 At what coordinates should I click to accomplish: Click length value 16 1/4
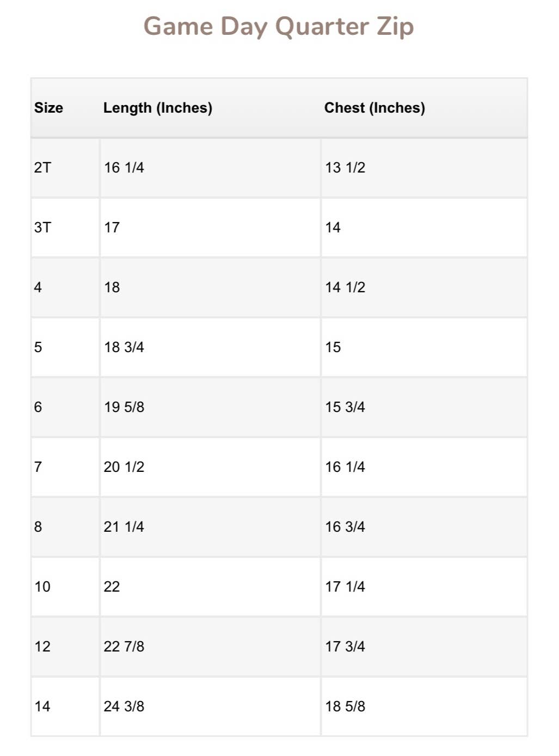pyautogui.click(x=124, y=168)
